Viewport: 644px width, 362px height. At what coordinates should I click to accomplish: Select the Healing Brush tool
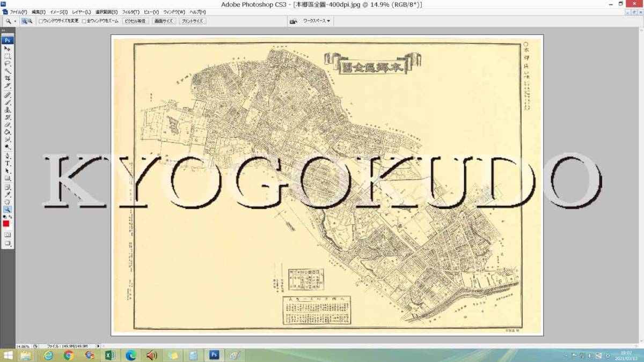(8, 94)
